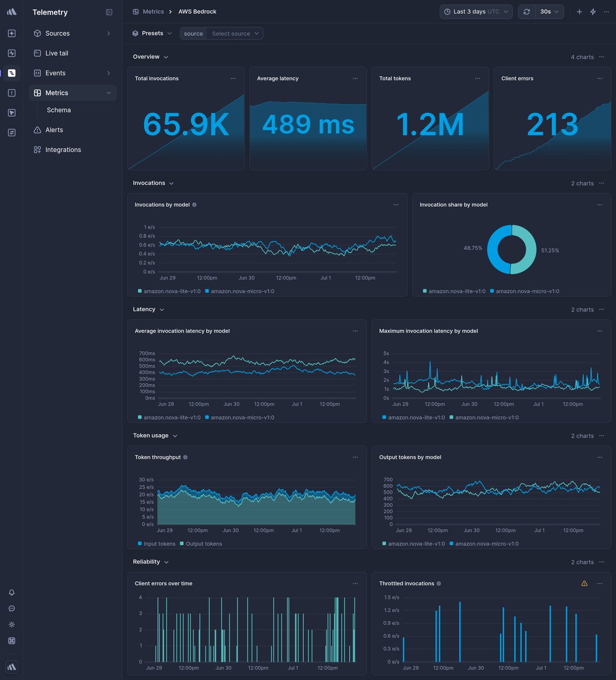Image resolution: width=616 pixels, height=680 pixels.
Task: Open Schema under Metrics
Action: [59, 110]
